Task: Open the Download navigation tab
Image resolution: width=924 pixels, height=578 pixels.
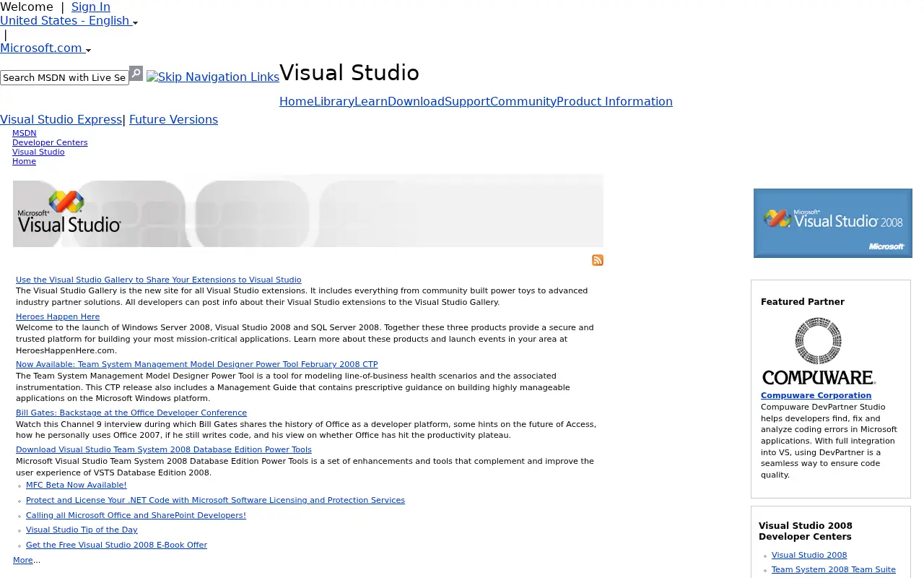Action: [x=416, y=102]
